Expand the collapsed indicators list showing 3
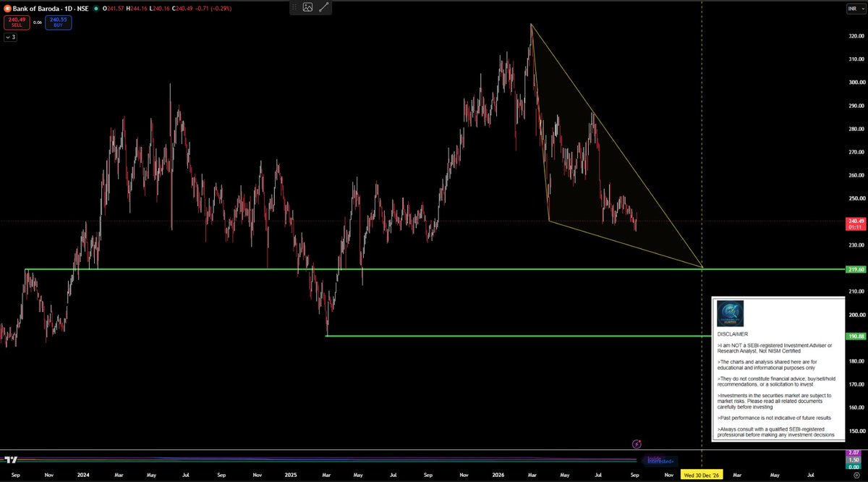The height and width of the screenshot is (482, 868). 10,37
